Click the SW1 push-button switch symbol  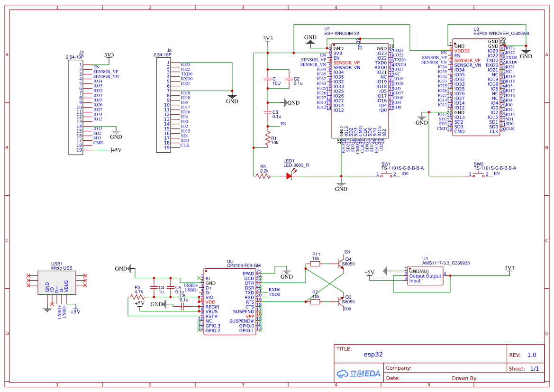point(385,175)
